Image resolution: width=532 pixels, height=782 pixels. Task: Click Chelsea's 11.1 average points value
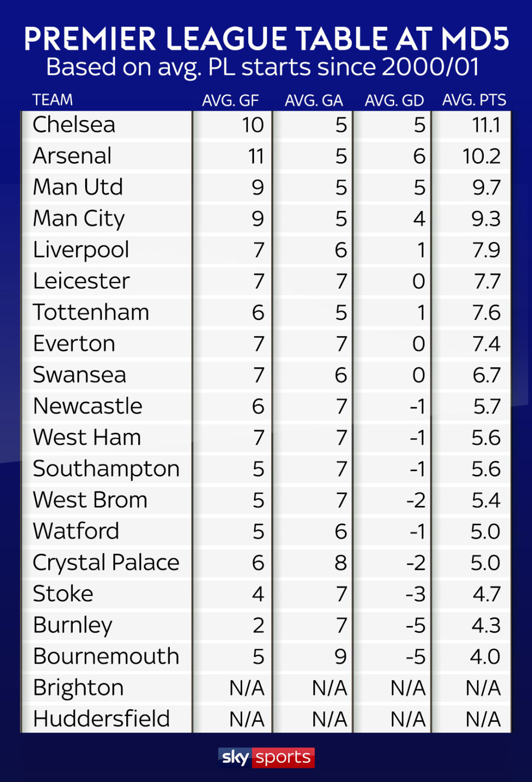point(486,125)
